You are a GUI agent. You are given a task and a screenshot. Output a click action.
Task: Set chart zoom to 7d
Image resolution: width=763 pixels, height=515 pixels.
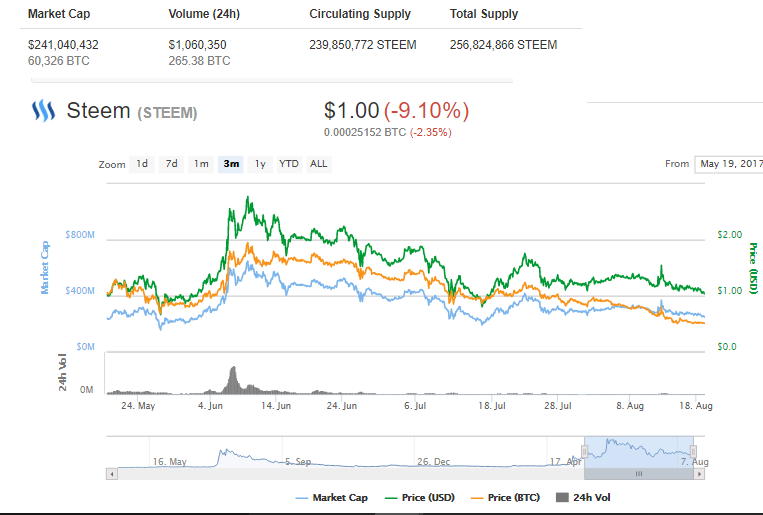tap(172, 164)
